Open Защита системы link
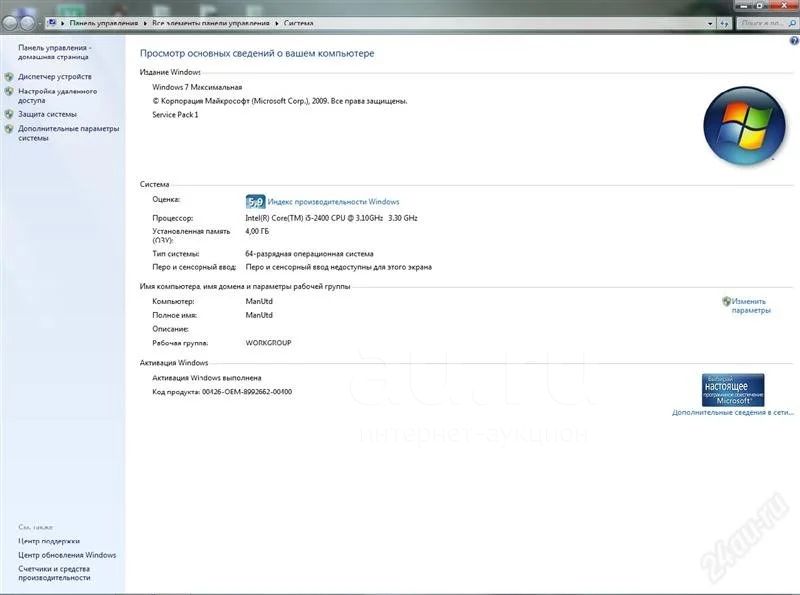800x595 pixels. pos(47,114)
